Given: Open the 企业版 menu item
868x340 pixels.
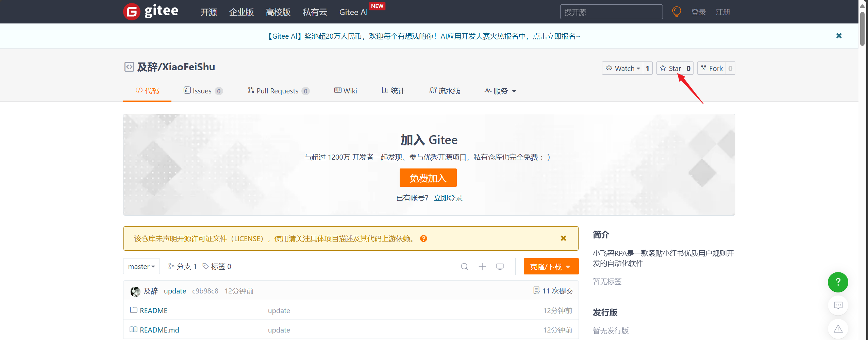Looking at the screenshot, I should click(x=241, y=12).
